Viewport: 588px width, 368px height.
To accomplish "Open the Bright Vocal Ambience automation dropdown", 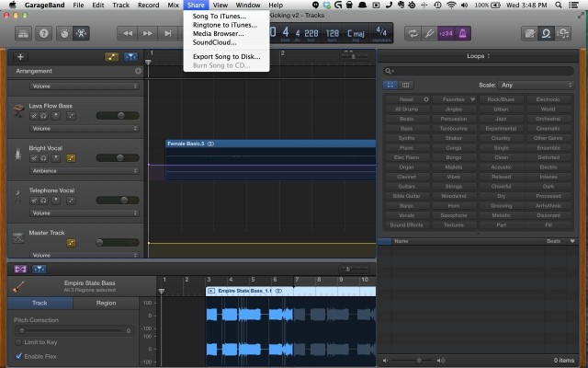I will click(x=79, y=170).
